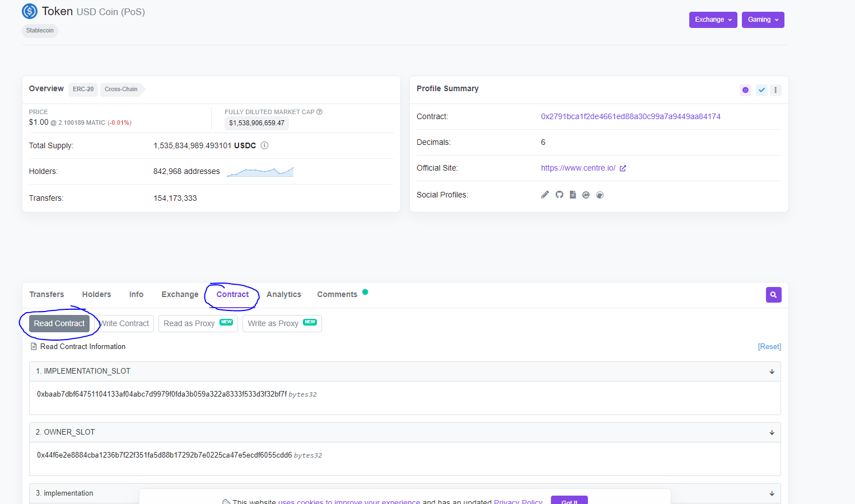Open the Gaming dropdown
Image resolution: width=855 pixels, height=504 pixels.
[x=763, y=20]
